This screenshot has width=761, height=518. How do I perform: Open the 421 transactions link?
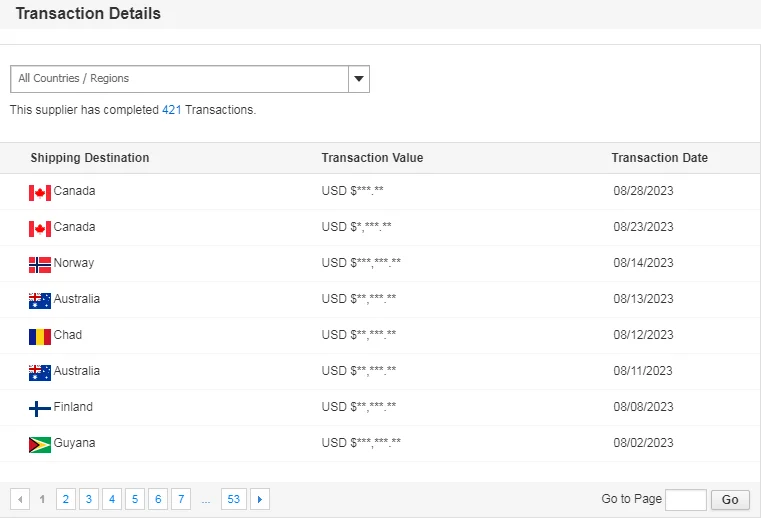(171, 110)
